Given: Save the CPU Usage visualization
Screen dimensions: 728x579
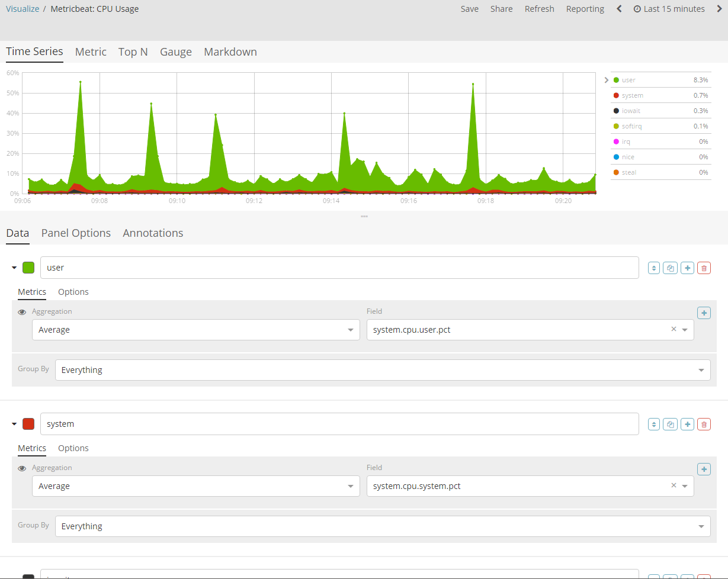Looking at the screenshot, I should click(469, 8).
